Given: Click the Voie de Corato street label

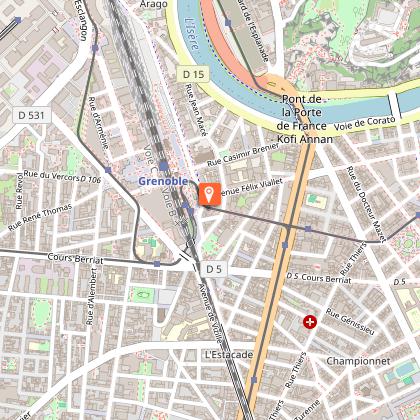Looking at the screenshot, I should click(365, 123).
